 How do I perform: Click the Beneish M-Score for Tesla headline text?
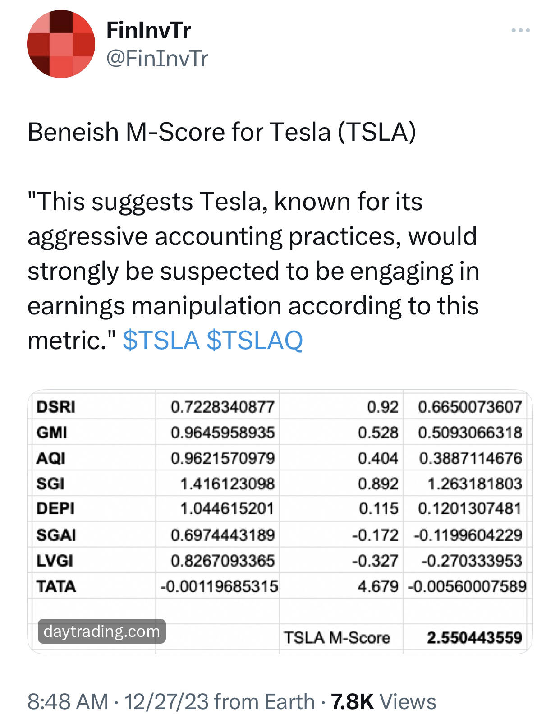222,132
